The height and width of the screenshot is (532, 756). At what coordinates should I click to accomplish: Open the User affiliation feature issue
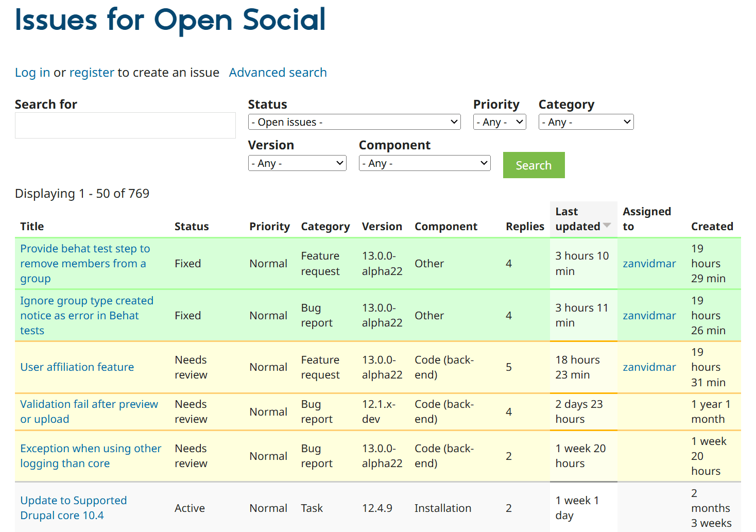(77, 367)
